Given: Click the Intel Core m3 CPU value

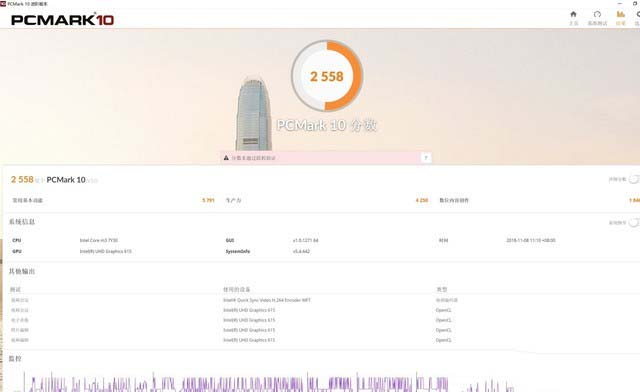Looking at the screenshot, I should pyautogui.click(x=99, y=240).
